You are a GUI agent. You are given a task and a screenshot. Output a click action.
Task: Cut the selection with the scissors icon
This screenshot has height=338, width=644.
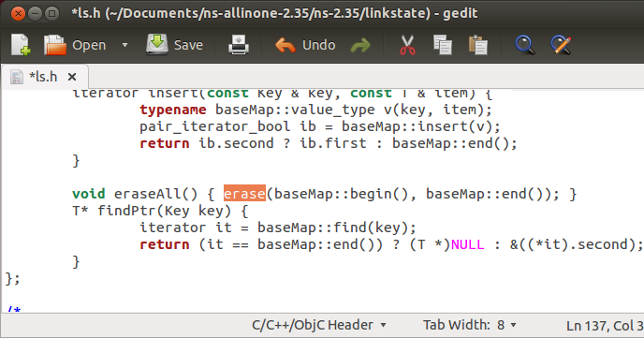pos(407,45)
